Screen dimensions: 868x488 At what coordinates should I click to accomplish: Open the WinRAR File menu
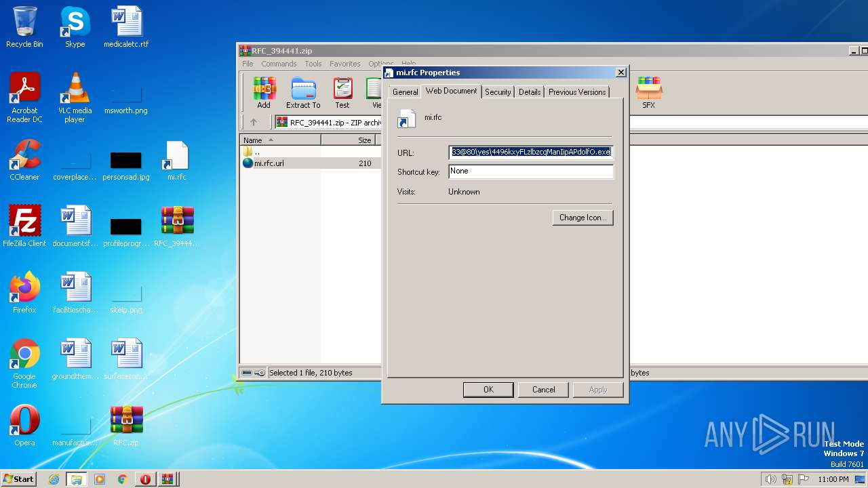(248, 64)
